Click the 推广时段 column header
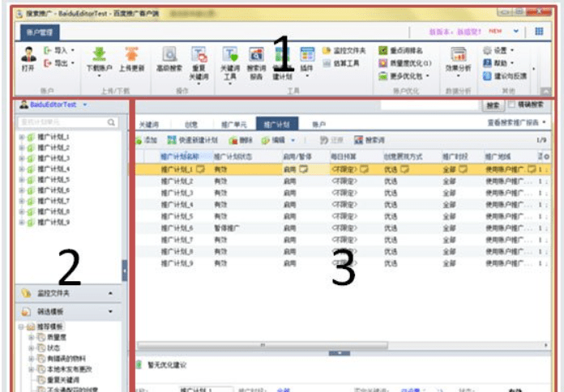The image size is (564, 392). coord(455,156)
